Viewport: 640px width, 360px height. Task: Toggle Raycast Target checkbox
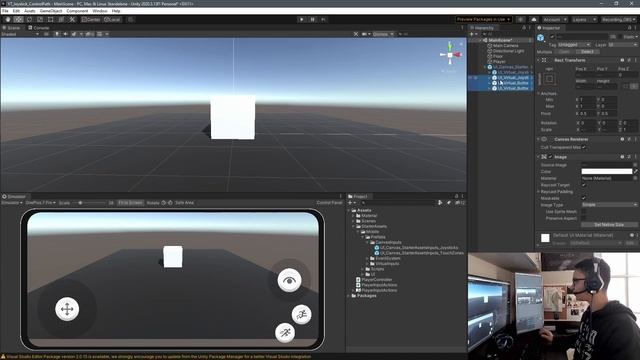pos(584,185)
